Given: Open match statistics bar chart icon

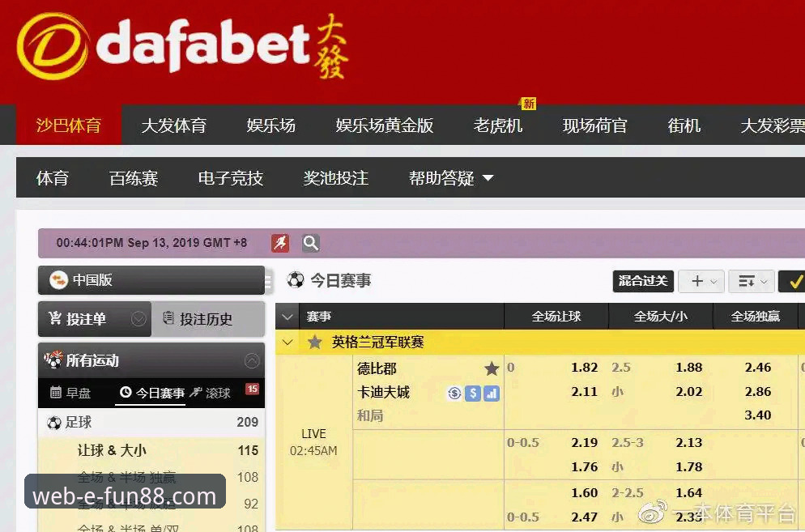Looking at the screenshot, I should click(x=492, y=394).
